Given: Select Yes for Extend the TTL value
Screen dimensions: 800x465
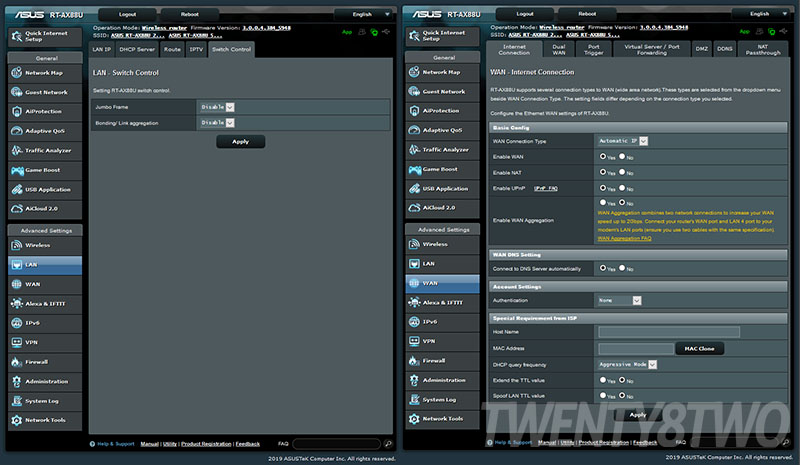Looking at the screenshot, I should 603,380.
